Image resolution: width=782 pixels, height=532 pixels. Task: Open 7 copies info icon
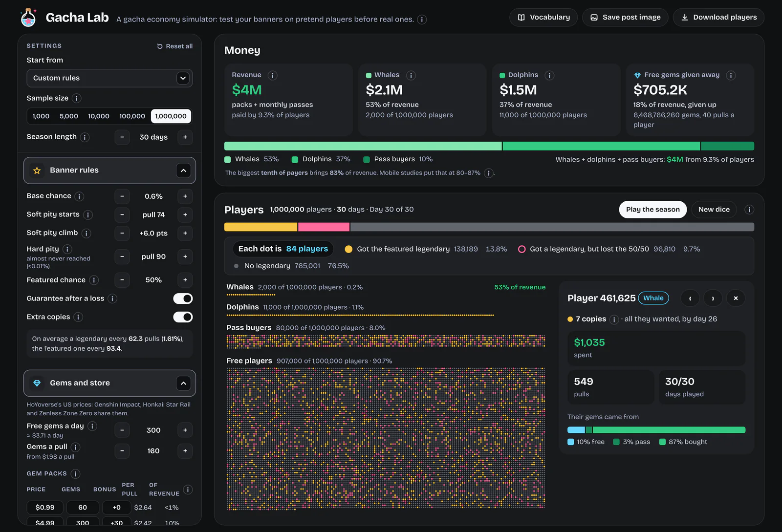(x=614, y=319)
